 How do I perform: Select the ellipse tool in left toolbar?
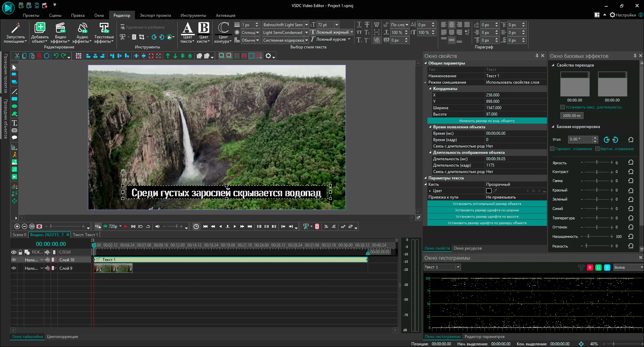click(x=14, y=106)
